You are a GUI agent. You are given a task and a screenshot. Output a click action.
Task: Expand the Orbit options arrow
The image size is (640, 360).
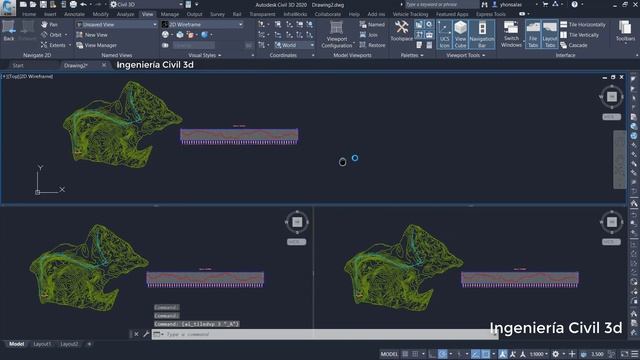(x=66, y=35)
